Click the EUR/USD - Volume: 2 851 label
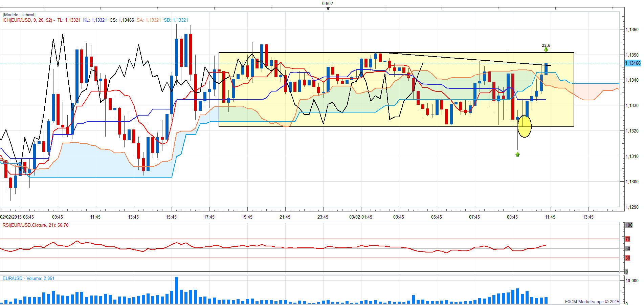This screenshot has height=305, width=644. tap(28, 279)
